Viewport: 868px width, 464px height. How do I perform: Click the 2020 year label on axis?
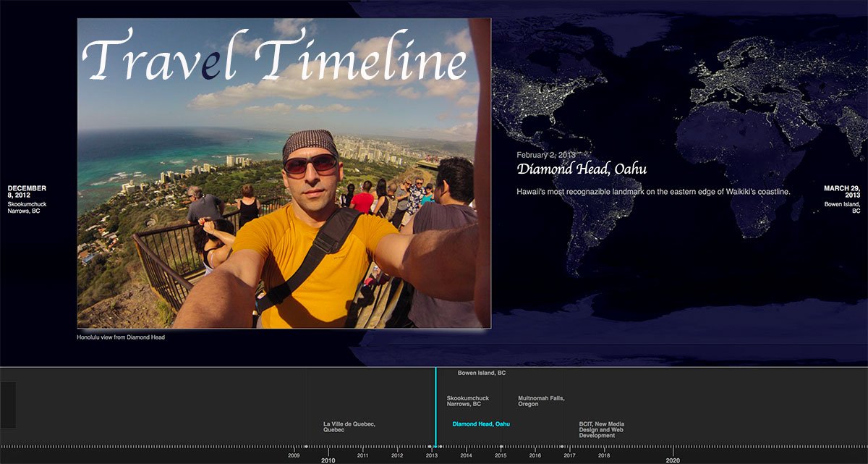pyautogui.click(x=673, y=460)
